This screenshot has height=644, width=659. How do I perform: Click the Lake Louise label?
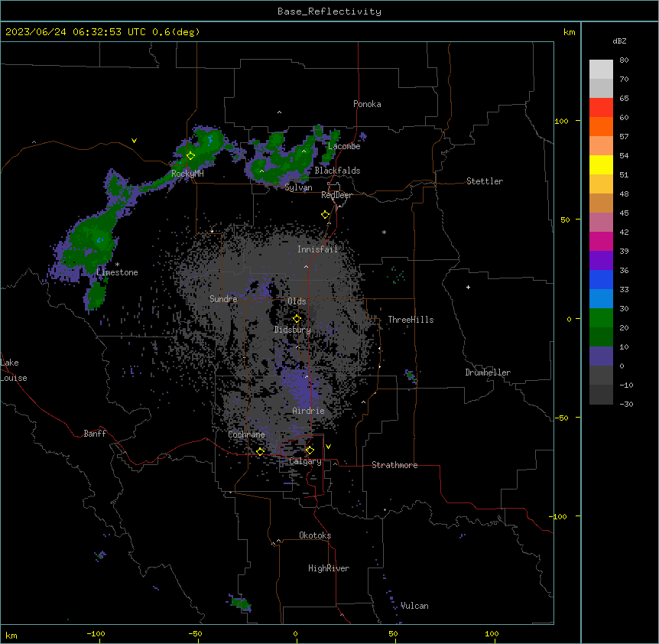click(x=14, y=370)
